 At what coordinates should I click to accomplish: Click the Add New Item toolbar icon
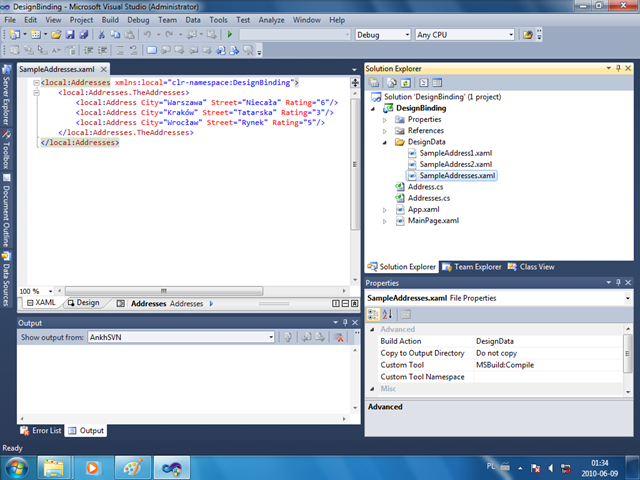36,35
